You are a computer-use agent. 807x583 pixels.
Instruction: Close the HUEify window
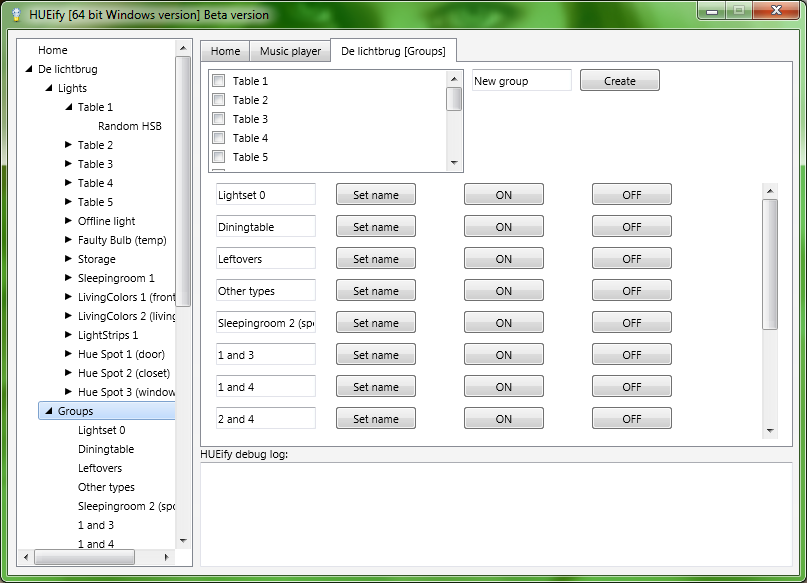pos(777,10)
